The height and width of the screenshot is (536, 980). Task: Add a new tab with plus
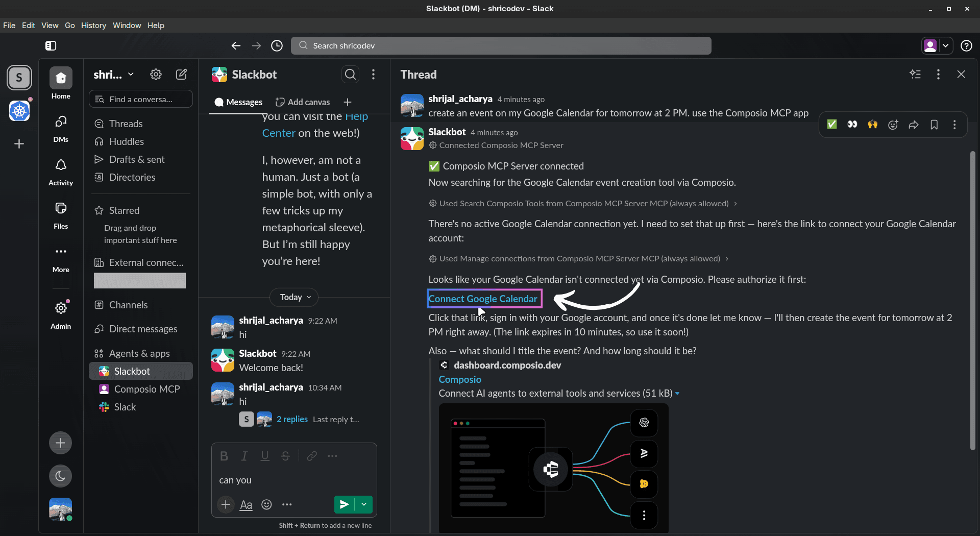348,102
